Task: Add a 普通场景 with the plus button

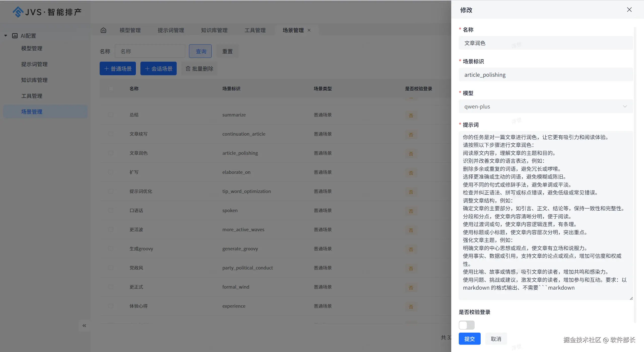Action: coord(118,69)
